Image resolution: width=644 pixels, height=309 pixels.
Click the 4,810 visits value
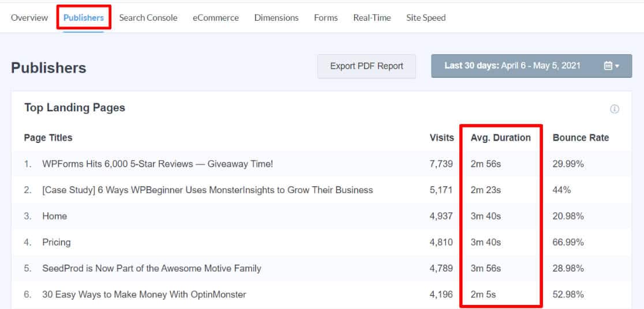(x=441, y=243)
